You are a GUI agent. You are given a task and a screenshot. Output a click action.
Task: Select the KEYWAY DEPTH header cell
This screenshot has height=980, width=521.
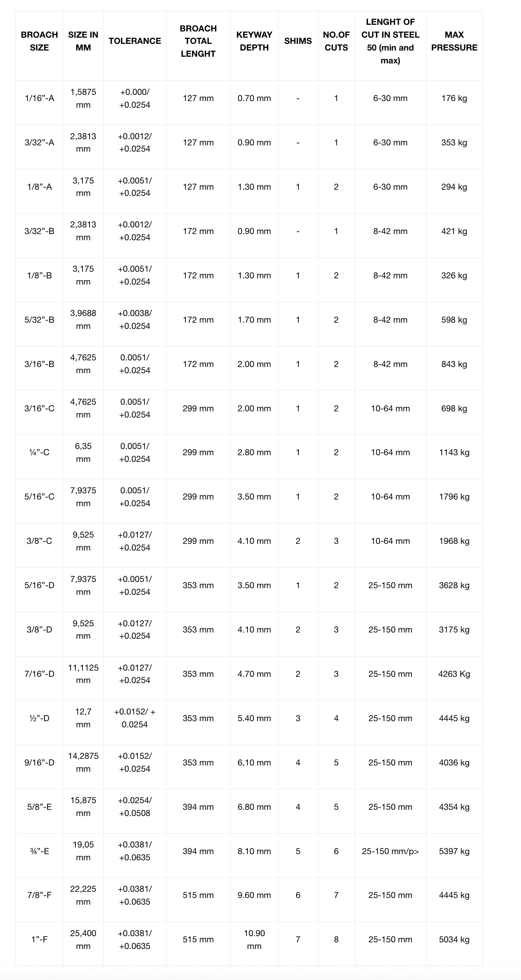pyautogui.click(x=254, y=41)
